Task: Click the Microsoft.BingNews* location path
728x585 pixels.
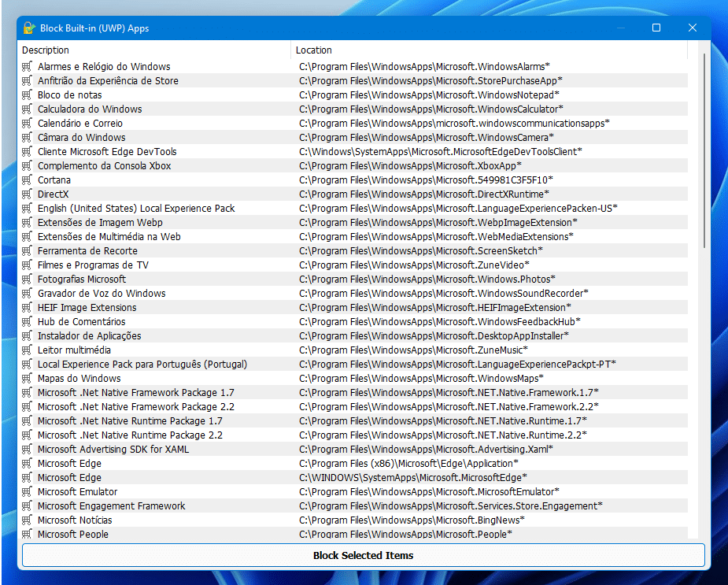Action: pyautogui.click(x=412, y=520)
